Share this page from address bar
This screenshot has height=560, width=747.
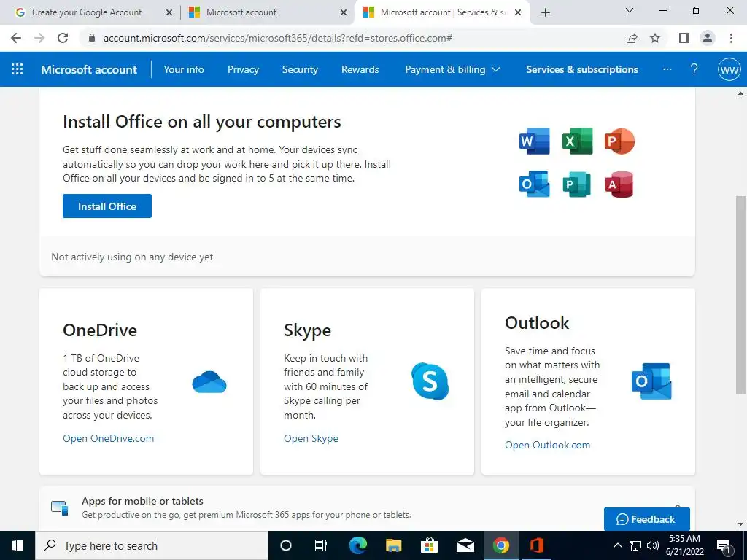[x=632, y=38]
